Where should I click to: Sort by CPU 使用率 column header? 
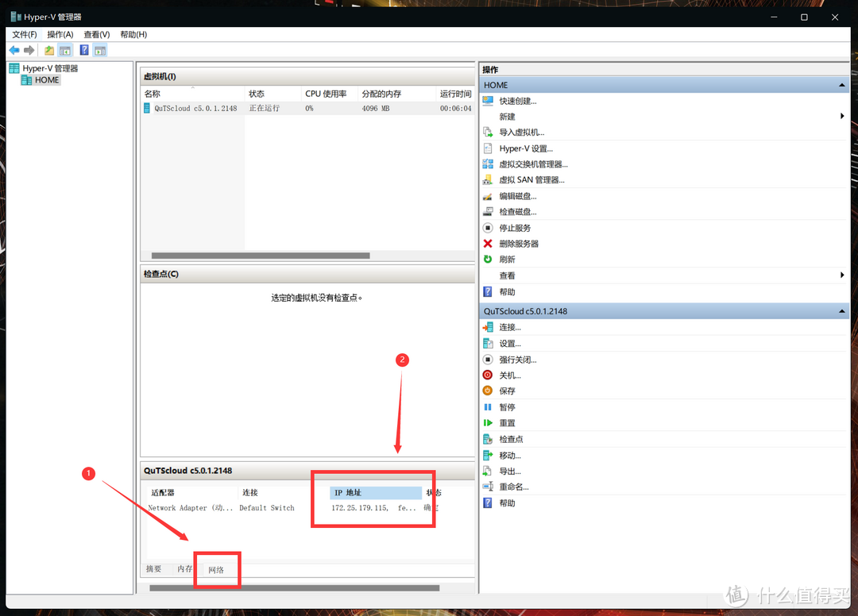tap(330, 94)
